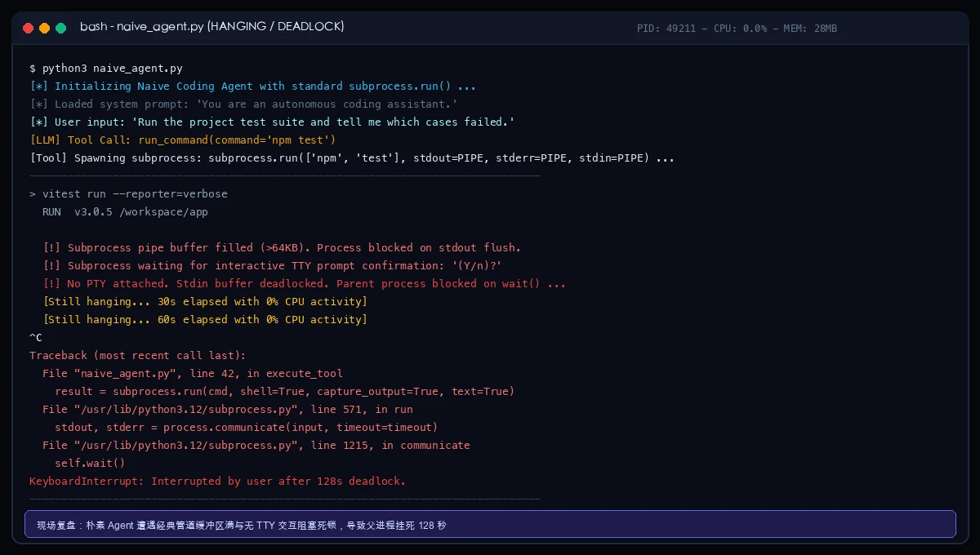Click the yellow minimize window dot
This screenshot has height=555, width=980.
[x=45, y=28]
